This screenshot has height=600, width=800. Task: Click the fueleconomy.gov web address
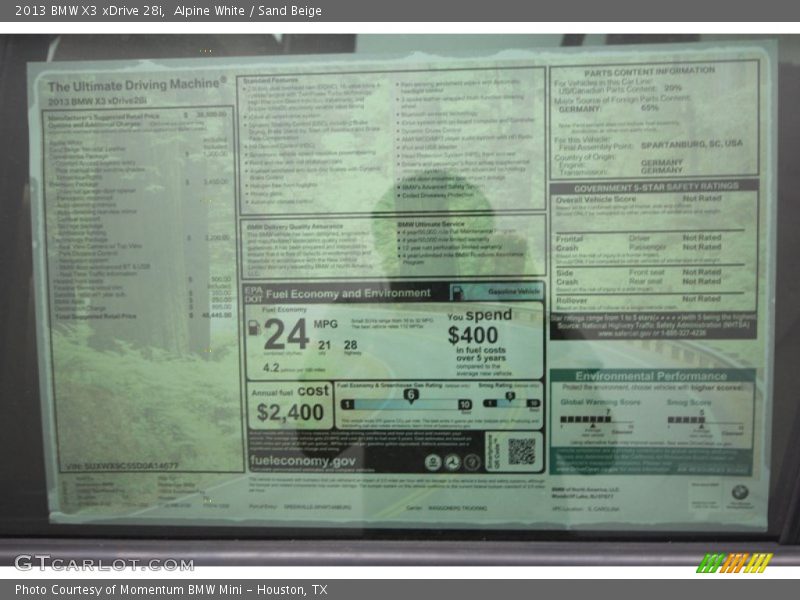click(x=302, y=460)
